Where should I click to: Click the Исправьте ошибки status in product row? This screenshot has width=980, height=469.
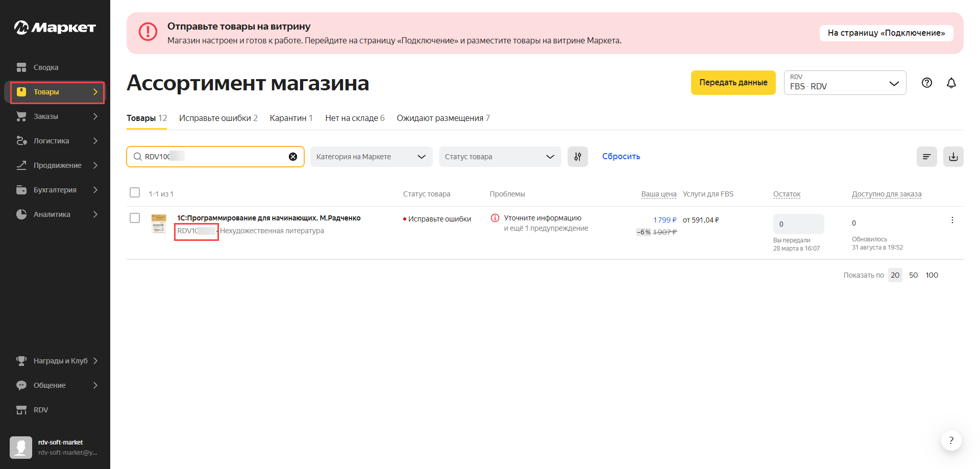pos(439,219)
